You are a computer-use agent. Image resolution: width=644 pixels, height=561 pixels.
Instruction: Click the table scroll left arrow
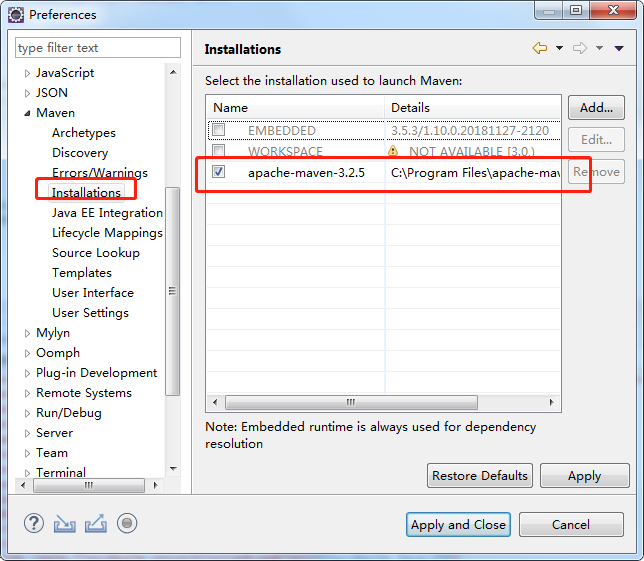[215, 402]
